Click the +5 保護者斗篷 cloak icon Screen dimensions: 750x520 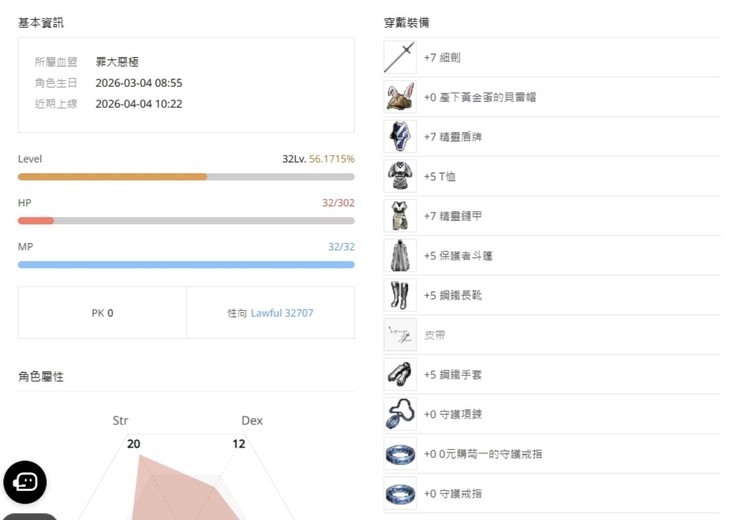[x=400, y=255]
